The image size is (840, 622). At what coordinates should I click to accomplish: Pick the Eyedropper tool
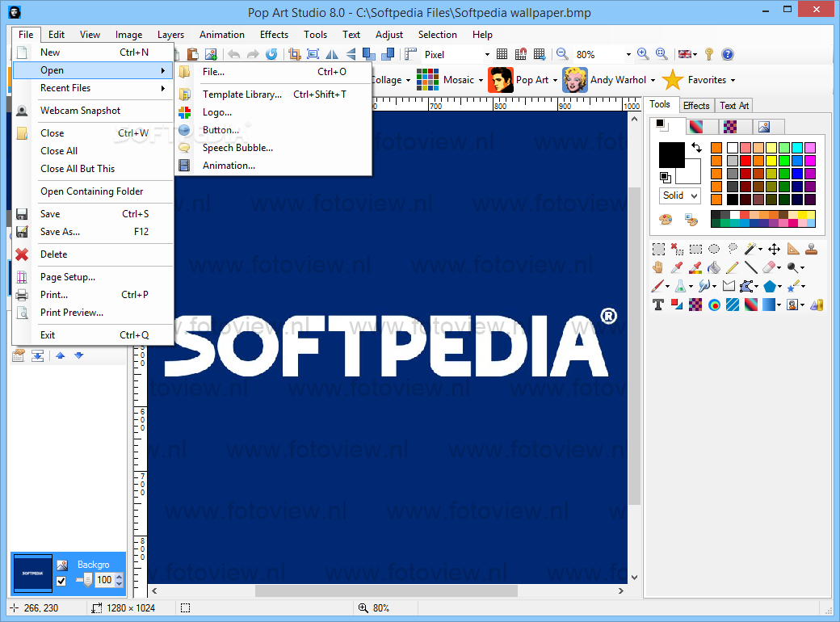point(677,267)
